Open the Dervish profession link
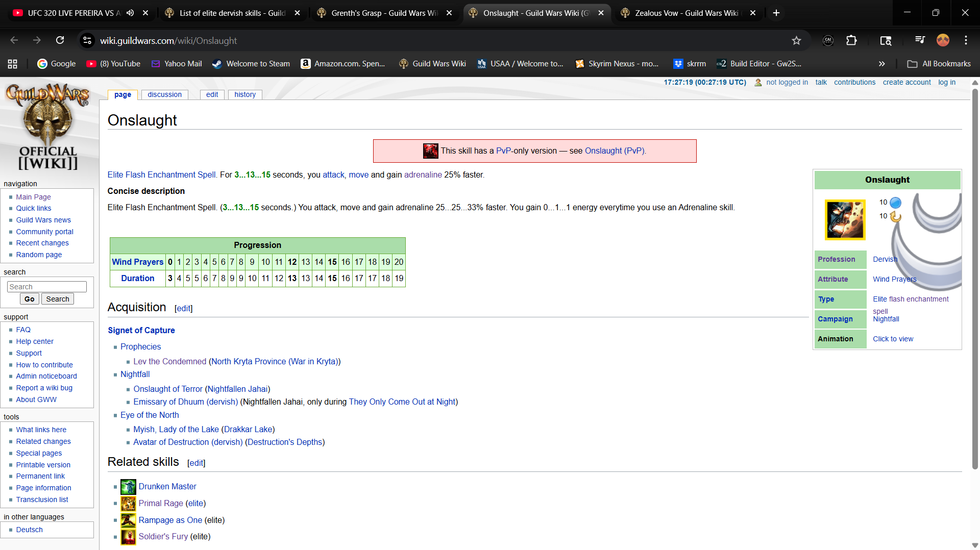980x550 pixels. (885, 259)
